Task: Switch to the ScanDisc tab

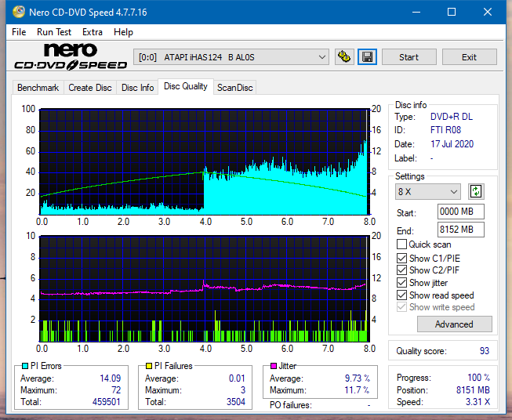Action: coord(234,88)
